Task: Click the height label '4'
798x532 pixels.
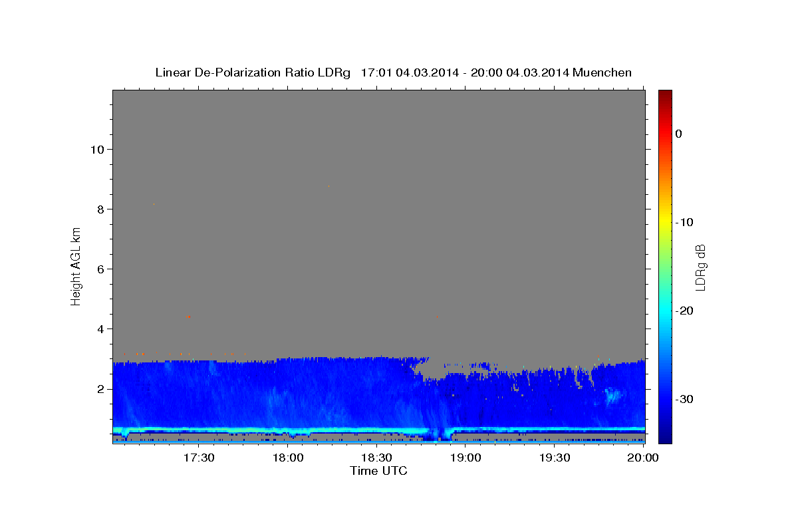Action: [x=99, y=329]
